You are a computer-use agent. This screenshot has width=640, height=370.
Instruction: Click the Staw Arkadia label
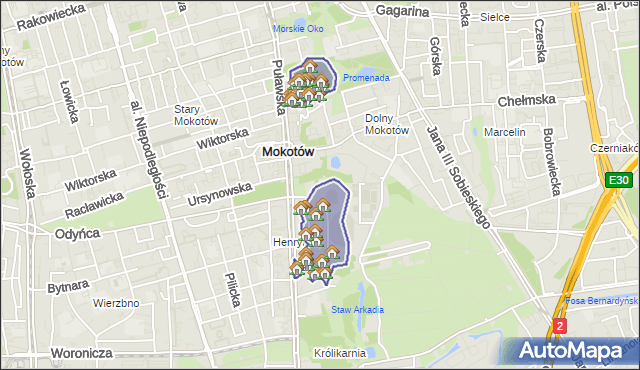point(358,310)
